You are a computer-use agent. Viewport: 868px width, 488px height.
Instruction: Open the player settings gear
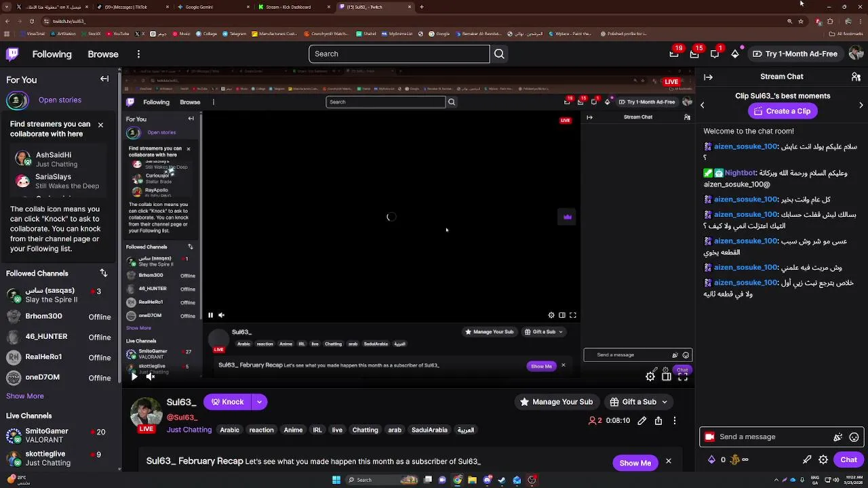(x=650, y=376)
